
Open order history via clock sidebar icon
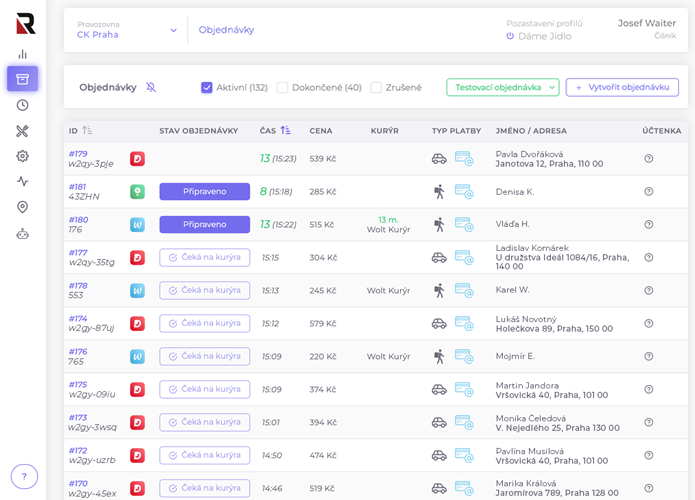coord(22,105)
